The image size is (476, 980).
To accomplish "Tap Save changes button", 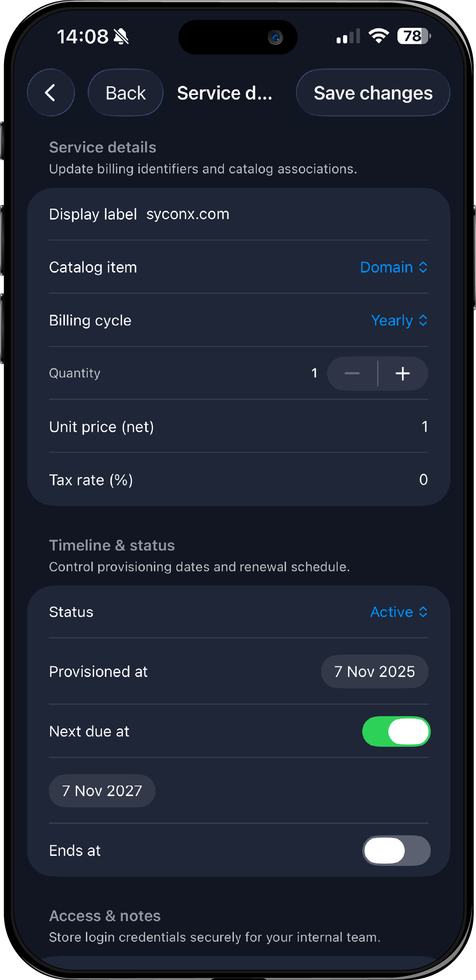I will click(373, 93).
